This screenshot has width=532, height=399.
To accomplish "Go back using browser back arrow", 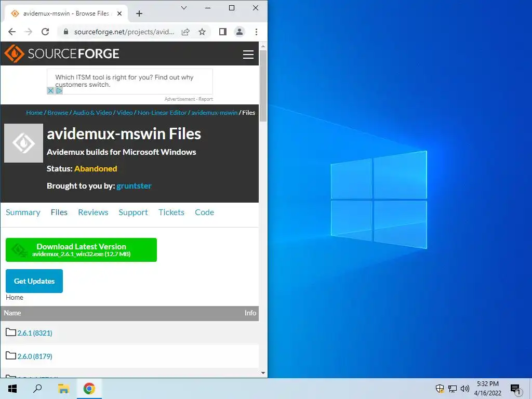I will [x=12, y=32].
